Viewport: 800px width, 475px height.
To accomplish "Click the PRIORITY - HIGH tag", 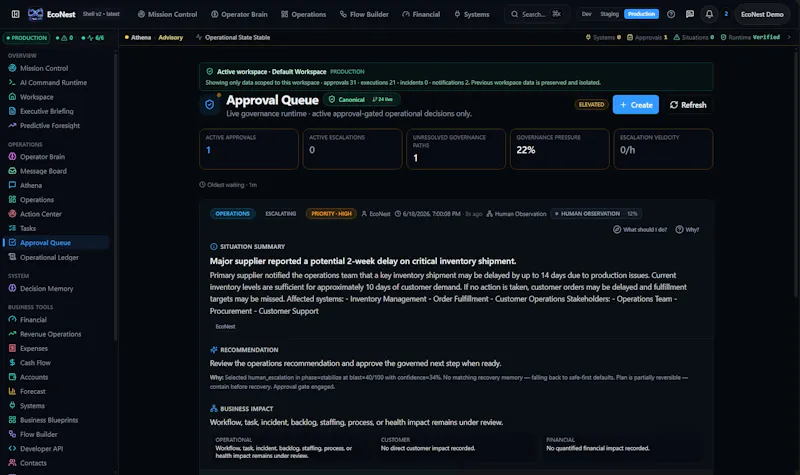I will 331,214.
